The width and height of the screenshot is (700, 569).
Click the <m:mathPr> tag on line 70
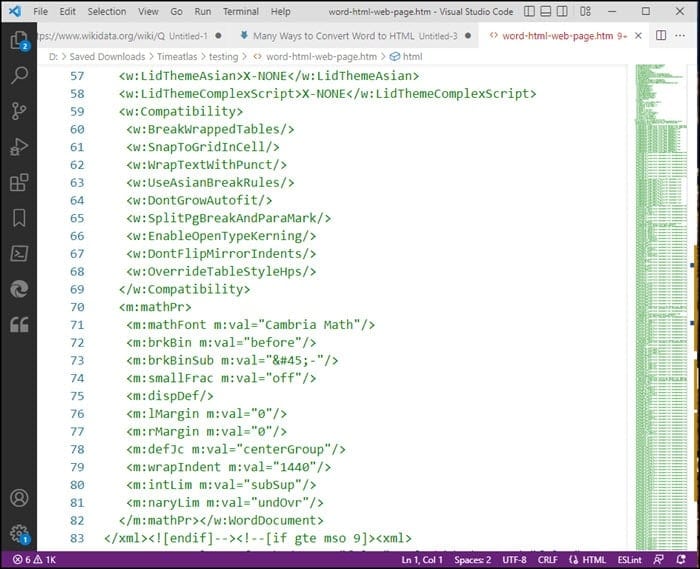tap(155, 307)
